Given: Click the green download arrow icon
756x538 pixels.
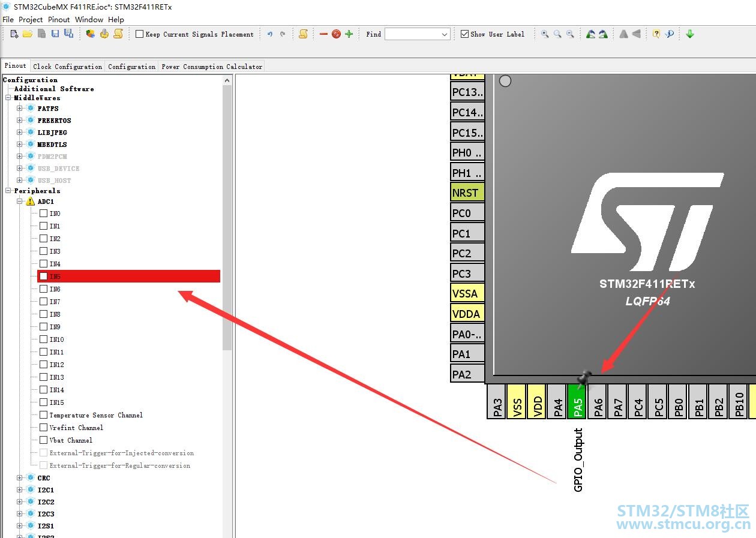Looking at the screenshot, I should coord(690,34).
